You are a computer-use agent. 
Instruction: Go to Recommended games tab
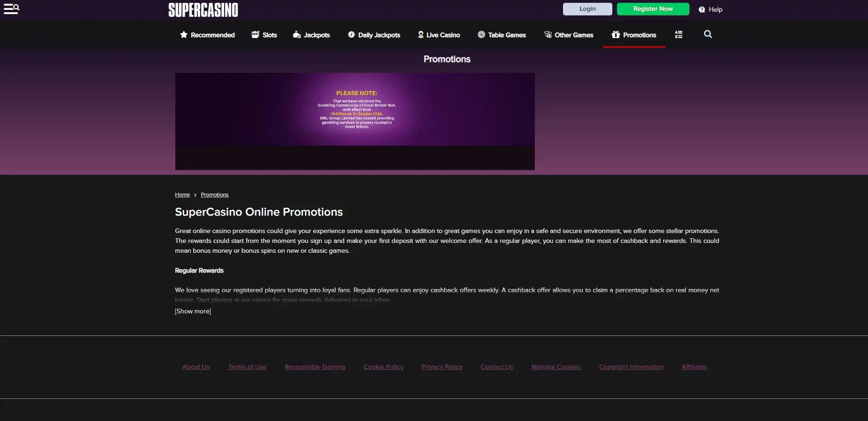[212, 35]
